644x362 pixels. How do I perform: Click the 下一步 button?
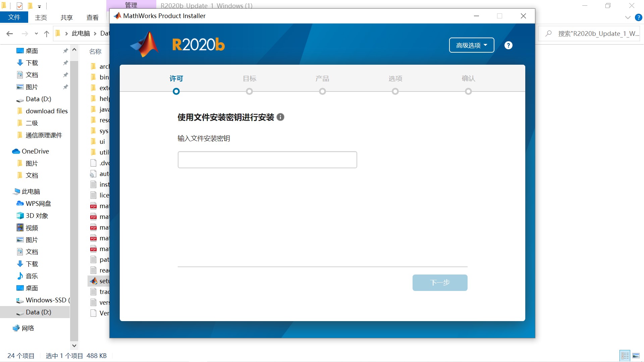coord(440,283)
